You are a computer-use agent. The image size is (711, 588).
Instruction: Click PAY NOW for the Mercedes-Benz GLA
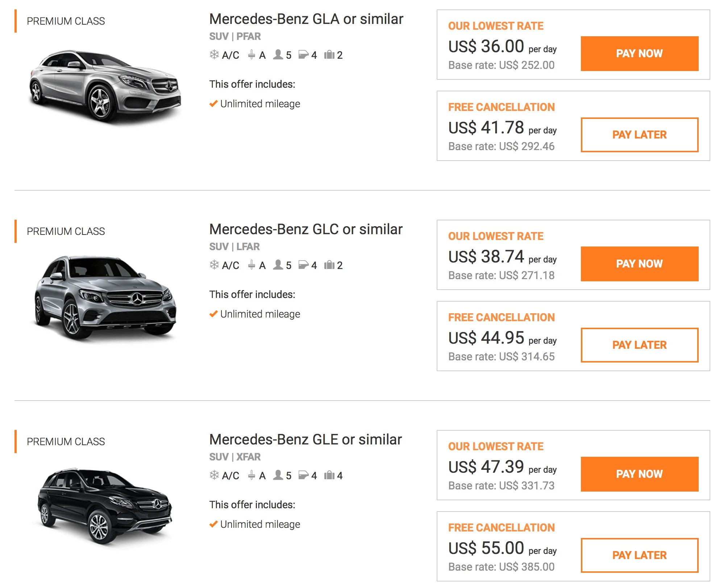tap(640, 54)
